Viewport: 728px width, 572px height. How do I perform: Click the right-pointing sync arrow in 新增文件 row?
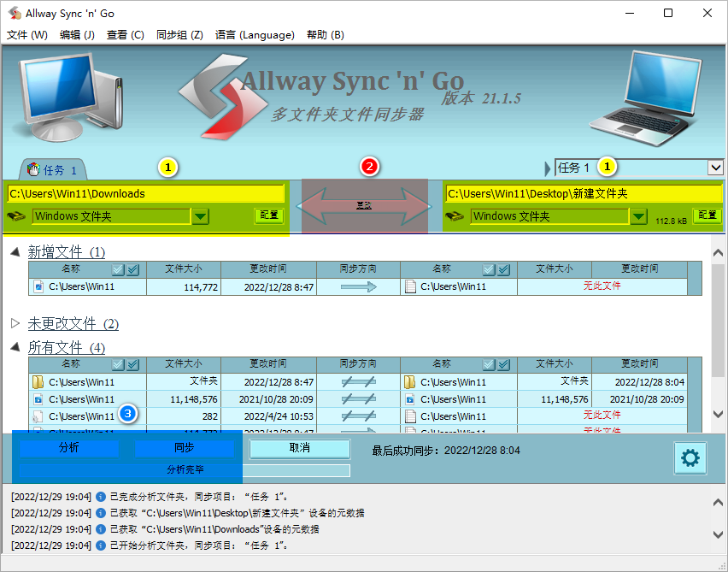click(358, 287)
